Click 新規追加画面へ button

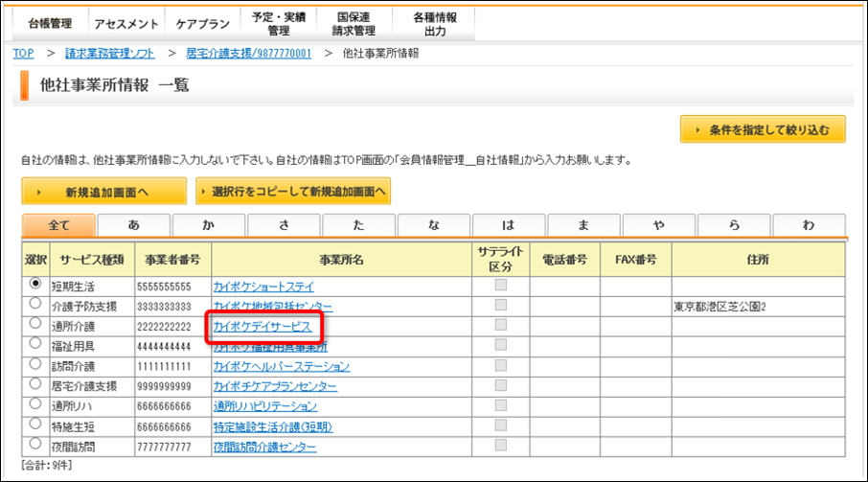[x=104, y=192]
